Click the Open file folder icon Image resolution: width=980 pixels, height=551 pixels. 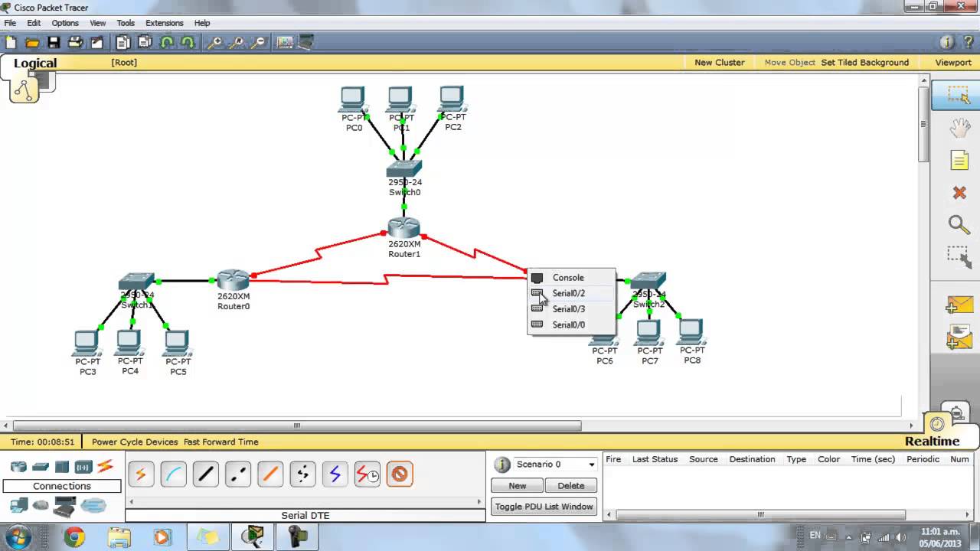pyautogui.click(x=32, y=42)
